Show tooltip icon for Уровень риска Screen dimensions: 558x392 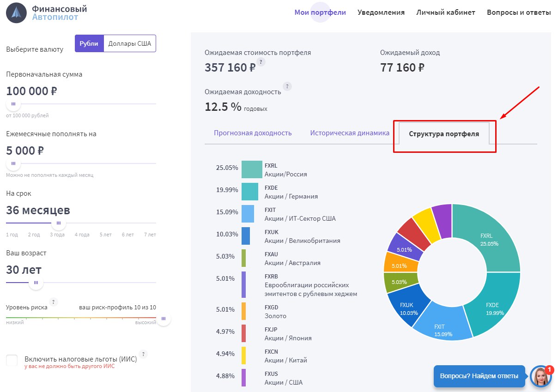pyautogui.click(x=54, y=302)
